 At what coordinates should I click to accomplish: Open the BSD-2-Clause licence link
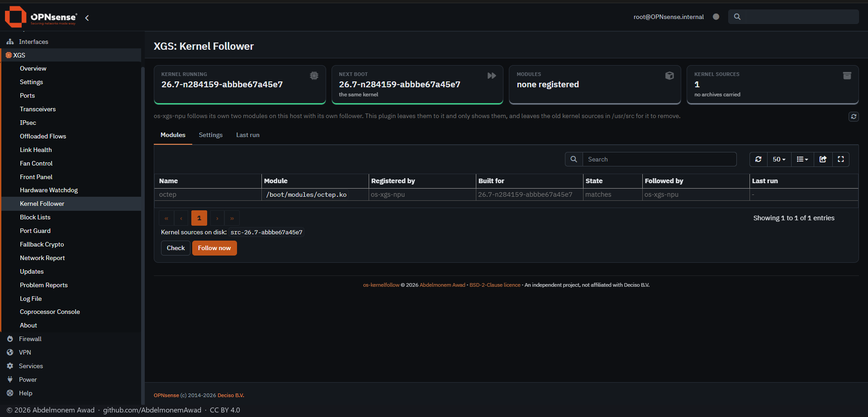pos(495,285)
